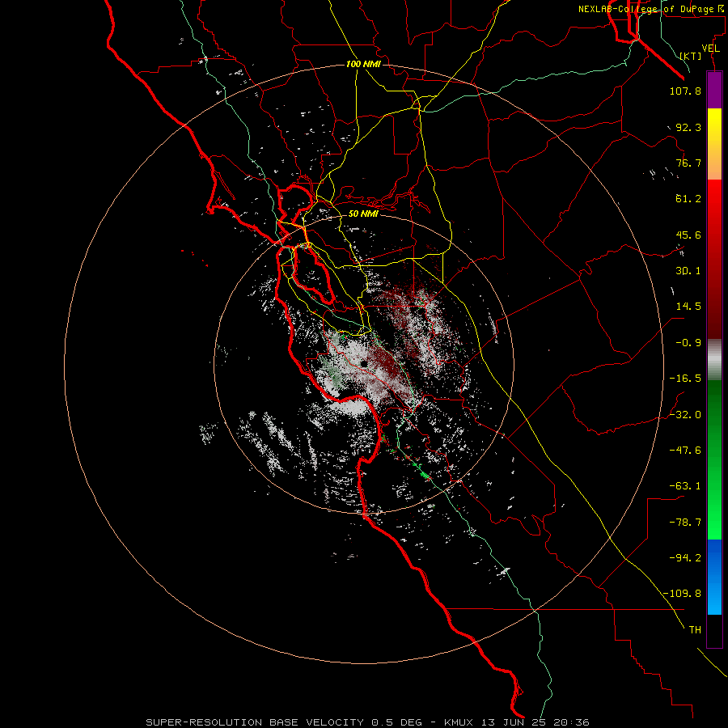Click the VEL legend title
The image size is (728, 728).
point(710,49)
